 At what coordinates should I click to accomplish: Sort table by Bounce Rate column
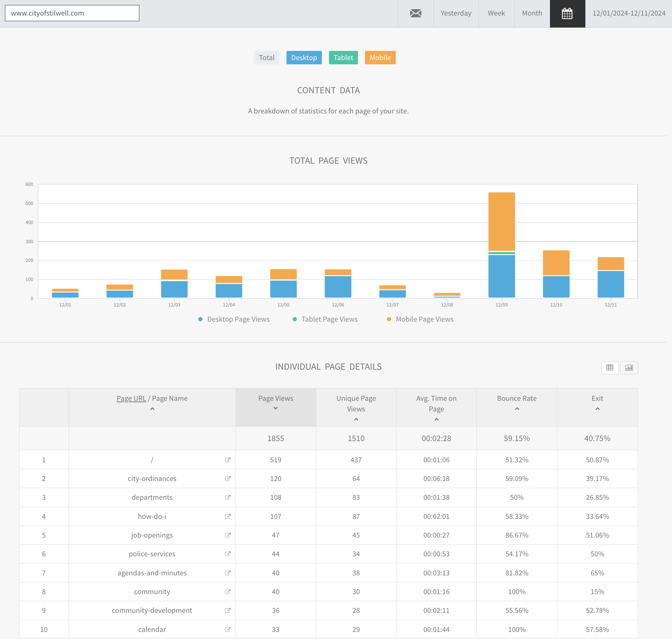coord(517,403)
